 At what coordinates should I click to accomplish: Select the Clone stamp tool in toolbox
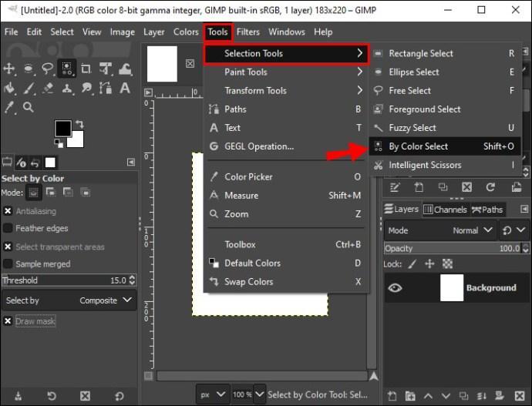pos(67,88)
